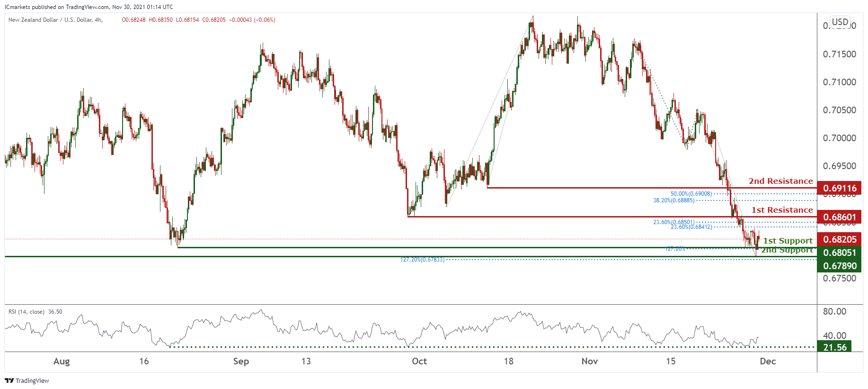The height and width of the screenshot is (389, 868).
Task: Click the 38.20%(0.68885) Fibonacci label
Action: click(x=674, y=200)
